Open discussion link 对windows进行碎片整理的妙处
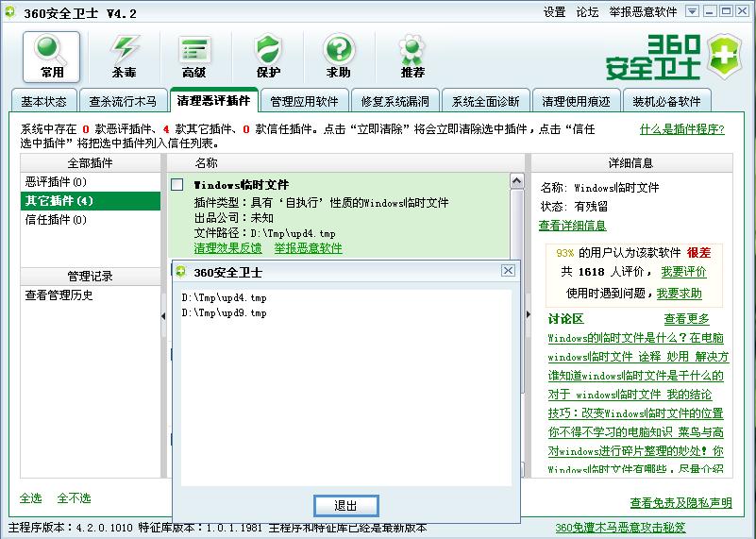Screen dimensions: 756x539 tap(635, 451)
